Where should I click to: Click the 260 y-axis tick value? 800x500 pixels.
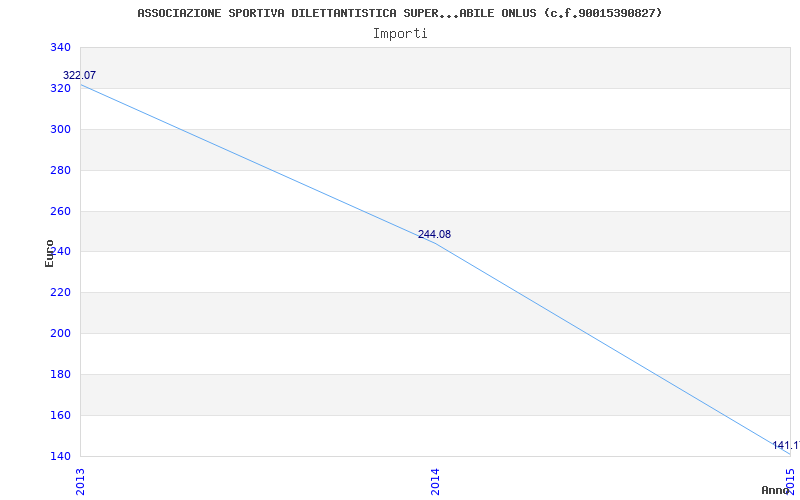click(60, 211)
